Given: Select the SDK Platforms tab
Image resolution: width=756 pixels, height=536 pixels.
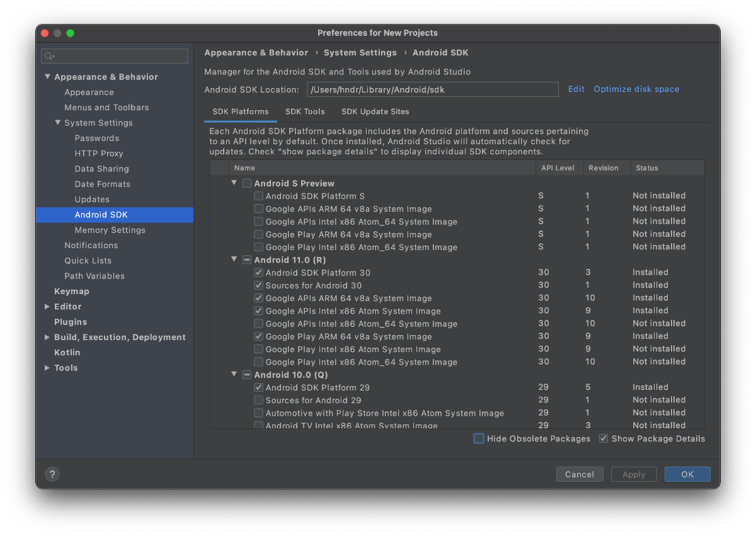Looking at the screenshot, I should coord(241,111).
